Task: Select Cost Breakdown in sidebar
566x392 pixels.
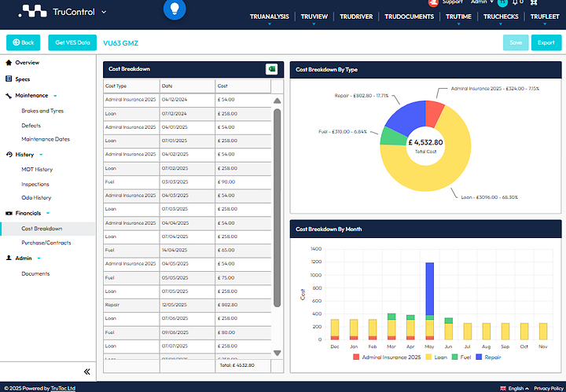Action: [48, 229]
